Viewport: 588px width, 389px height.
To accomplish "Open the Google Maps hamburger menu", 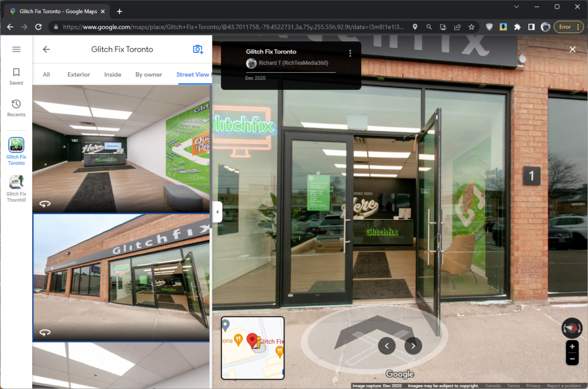I will point(16,49).
